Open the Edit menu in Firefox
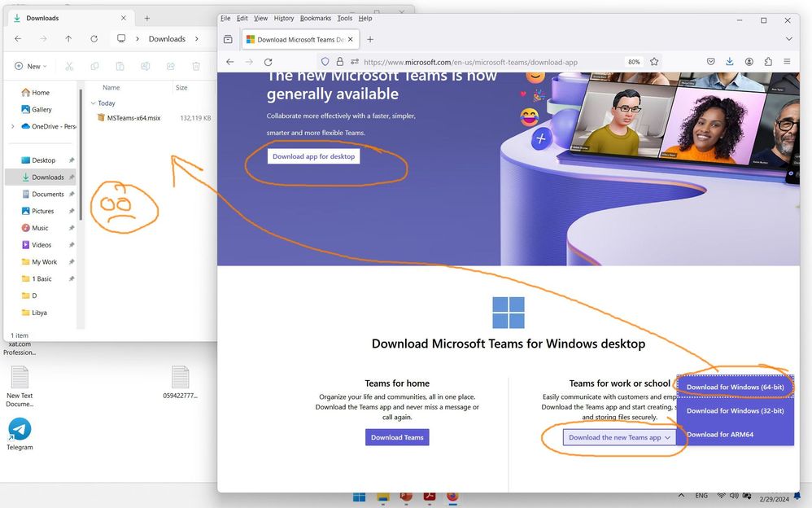 coord(242,18)
